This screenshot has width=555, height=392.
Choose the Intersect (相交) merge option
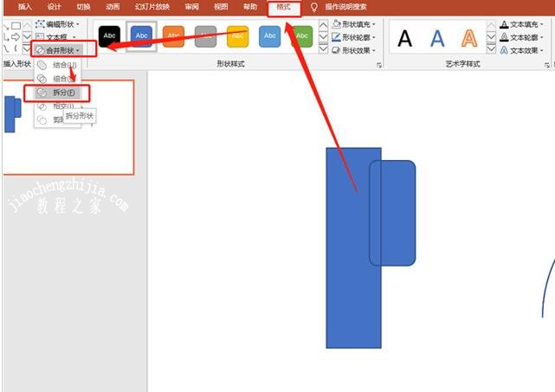click(x=58, y=106)
